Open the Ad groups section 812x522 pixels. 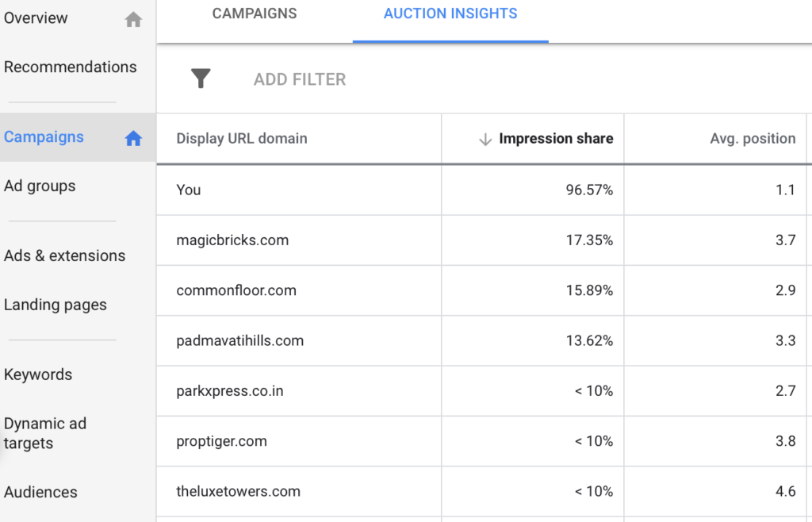pyautogui.click(x=38, y=186)
